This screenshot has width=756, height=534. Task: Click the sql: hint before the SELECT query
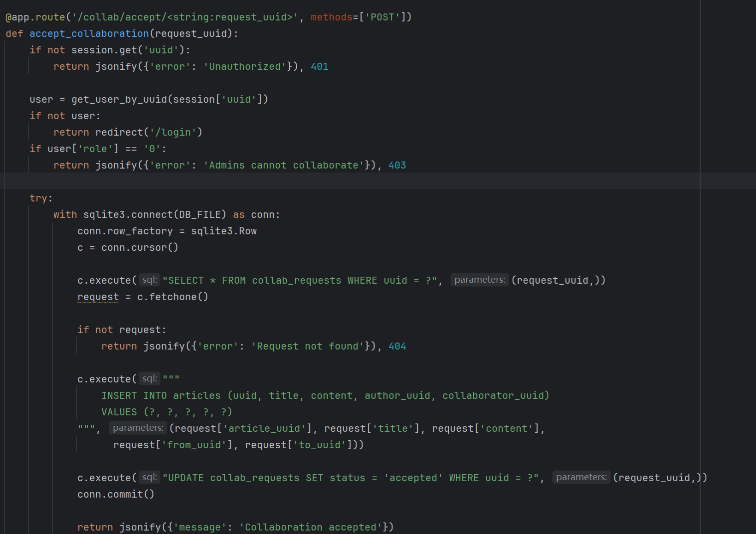pos(149,280)
